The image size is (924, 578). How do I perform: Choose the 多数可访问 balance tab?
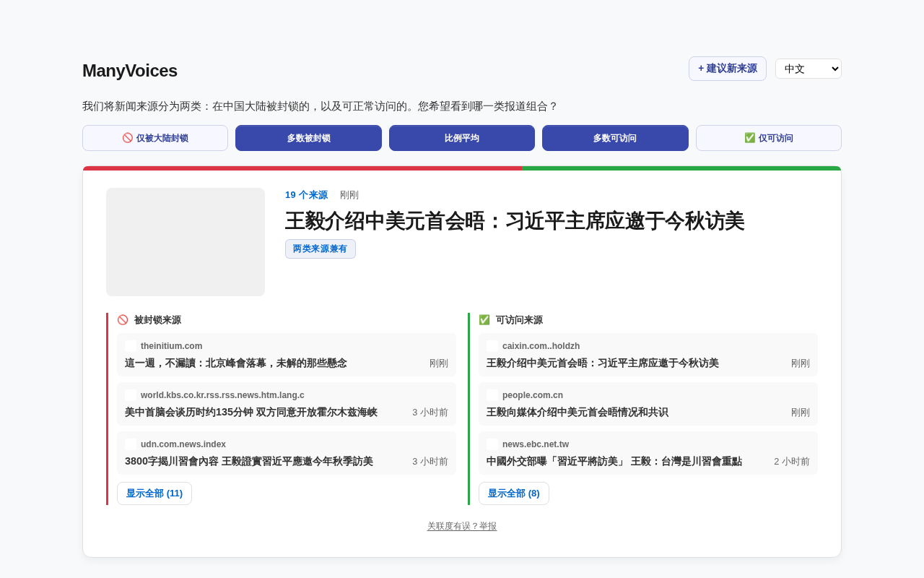point(615,138)
